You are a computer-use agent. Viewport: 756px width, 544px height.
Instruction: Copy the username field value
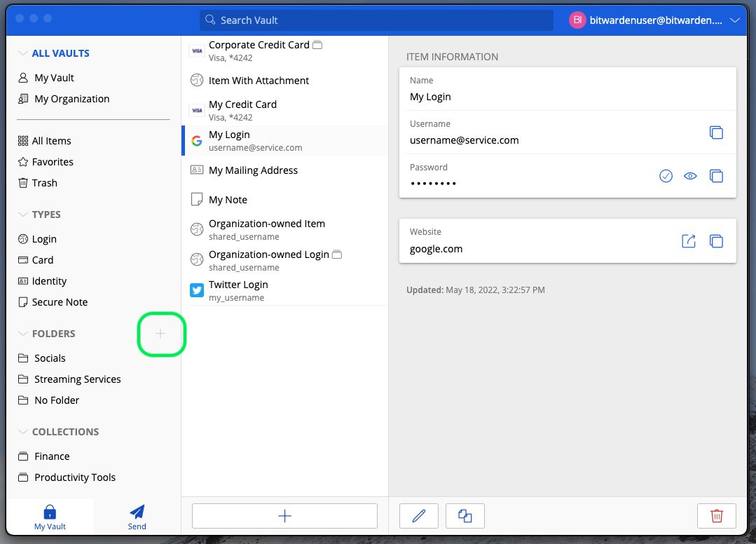pyautogui.click(x=716, y=132)
